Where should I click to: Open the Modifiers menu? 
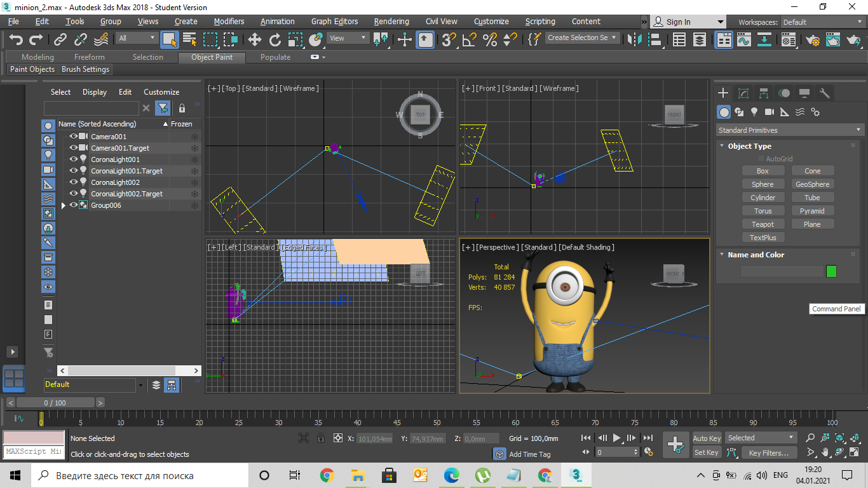click(229, 22)
